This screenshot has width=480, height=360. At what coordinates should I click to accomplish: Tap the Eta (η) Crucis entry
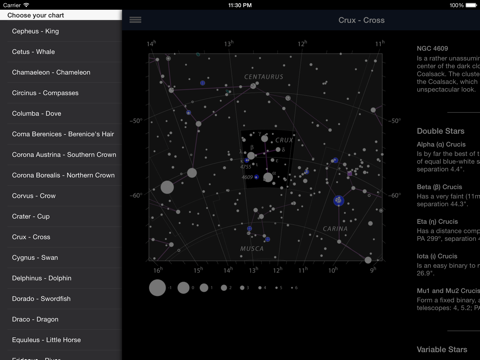tap(437, 222)
